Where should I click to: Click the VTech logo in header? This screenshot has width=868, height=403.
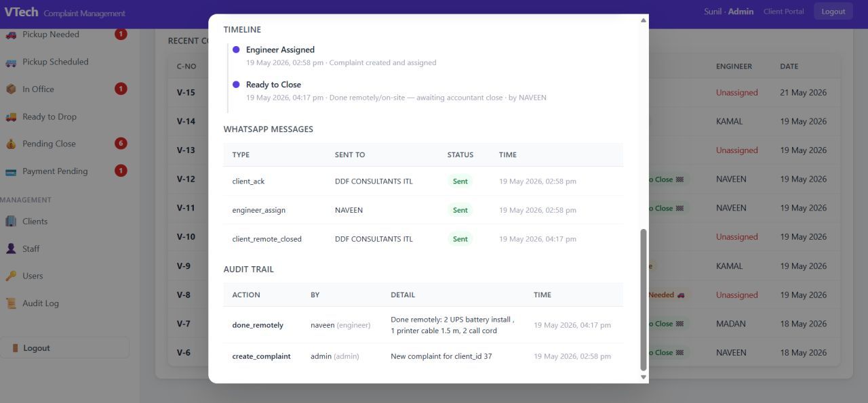[x=21, y=12]
